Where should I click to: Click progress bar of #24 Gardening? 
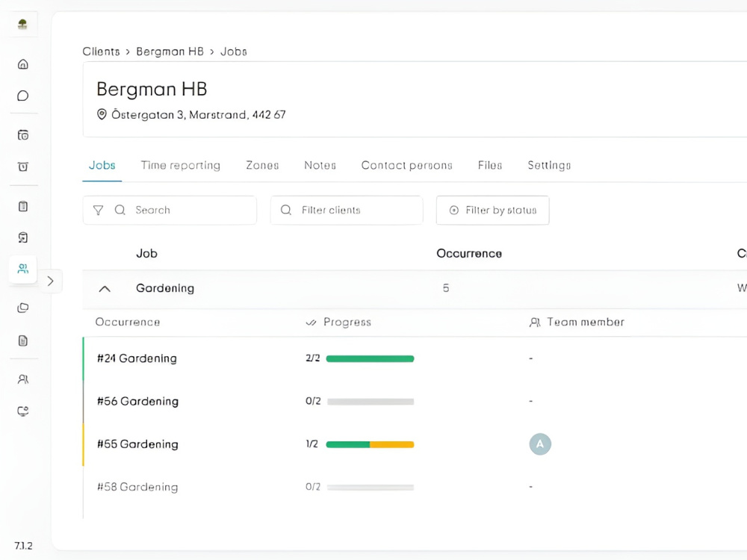371,358
